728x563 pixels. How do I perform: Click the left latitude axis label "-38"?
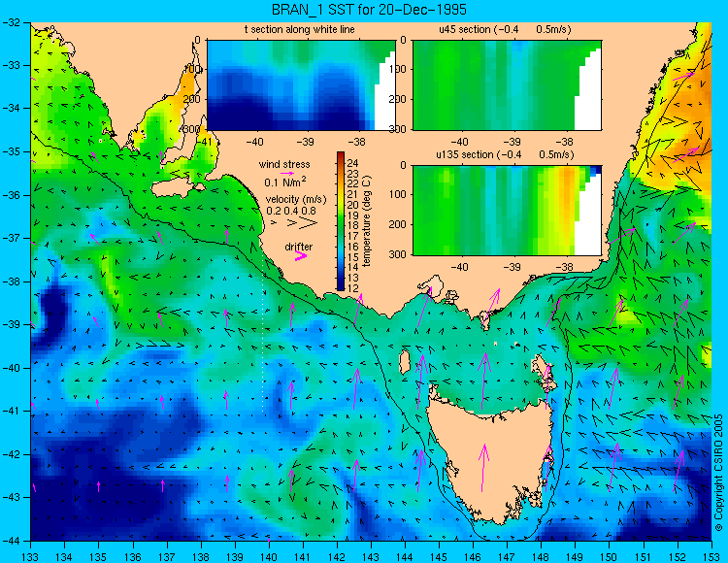click(11, 281)
